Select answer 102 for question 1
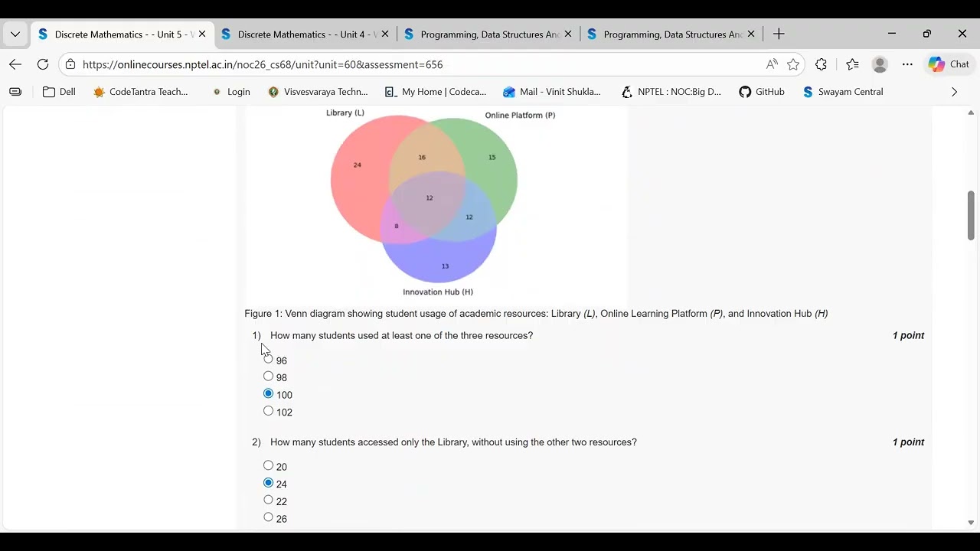The height and width of the screenshot is (551, 980). (268, 411)
